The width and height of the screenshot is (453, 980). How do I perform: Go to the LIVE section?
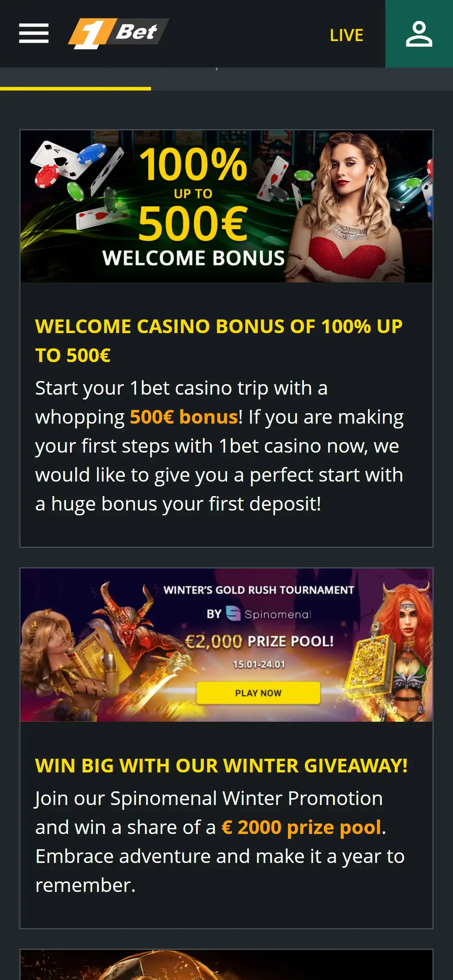346,35
